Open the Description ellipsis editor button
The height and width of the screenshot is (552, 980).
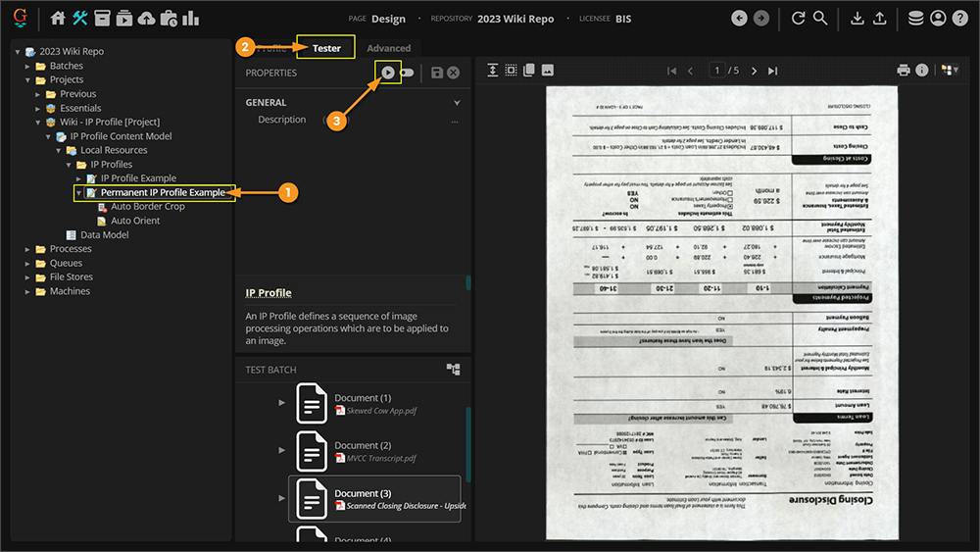[455, 122]
